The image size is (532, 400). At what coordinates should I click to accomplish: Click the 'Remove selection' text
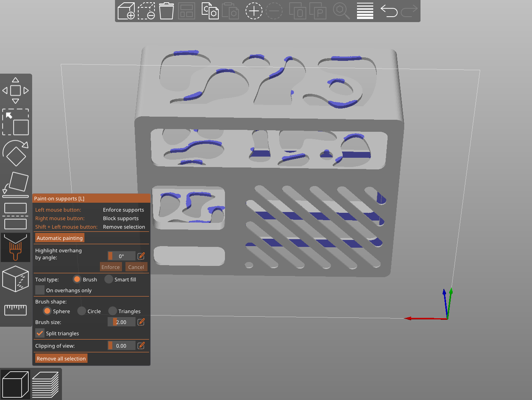click(x=124, y=227)
